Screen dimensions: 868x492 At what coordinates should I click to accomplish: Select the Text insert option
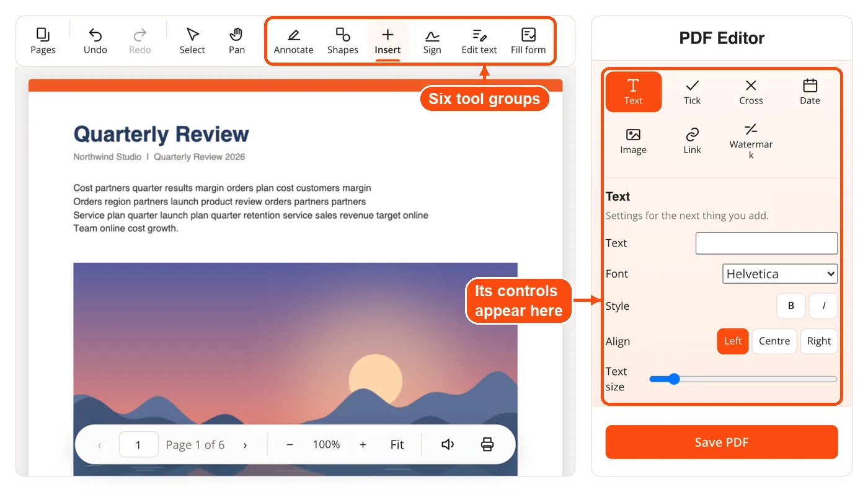tap(634, 92)
